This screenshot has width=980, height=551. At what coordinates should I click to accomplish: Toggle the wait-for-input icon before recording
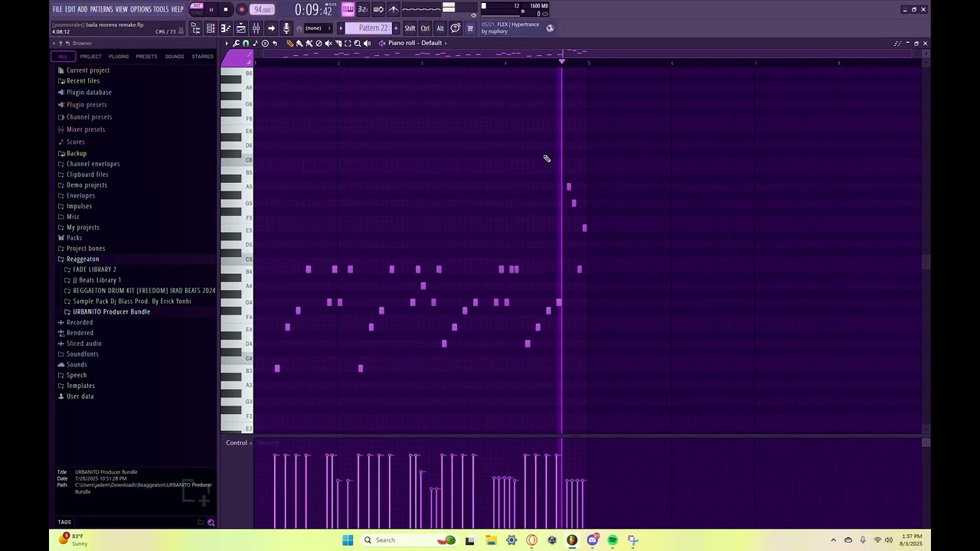tap(378, 9)
